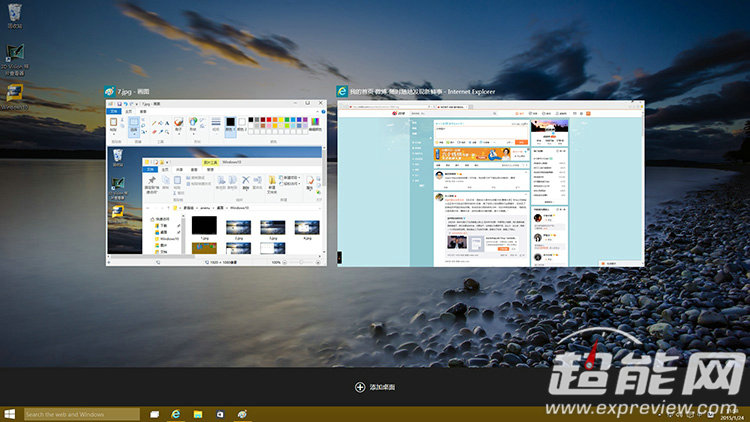Open the Store icon on taskbar

tap(220, 413)
